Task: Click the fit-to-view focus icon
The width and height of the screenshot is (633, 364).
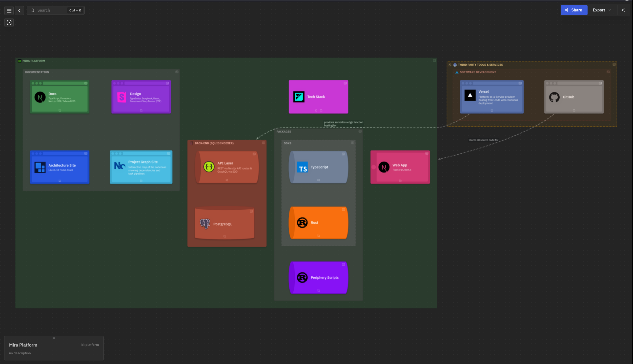Action: point(9,23)
